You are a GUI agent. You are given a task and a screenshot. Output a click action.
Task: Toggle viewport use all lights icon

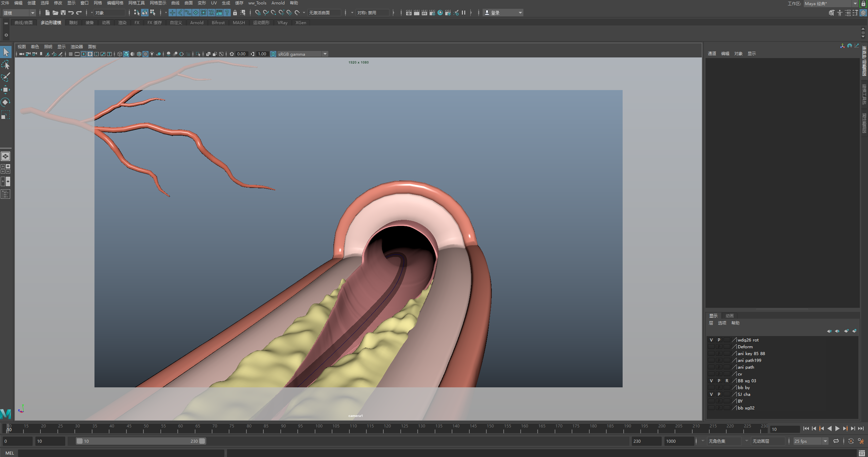click(152, 54)
